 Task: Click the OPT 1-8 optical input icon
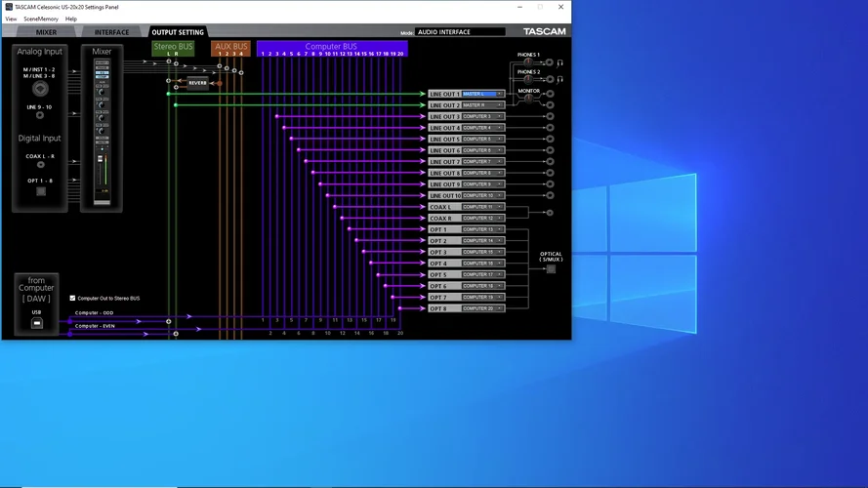tap(41, 191)
